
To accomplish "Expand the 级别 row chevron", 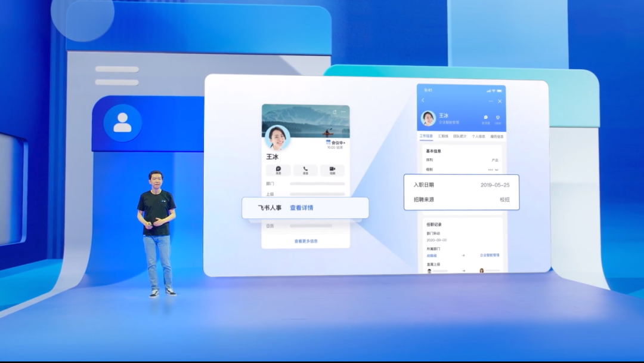I will click(x=497, y=170).
